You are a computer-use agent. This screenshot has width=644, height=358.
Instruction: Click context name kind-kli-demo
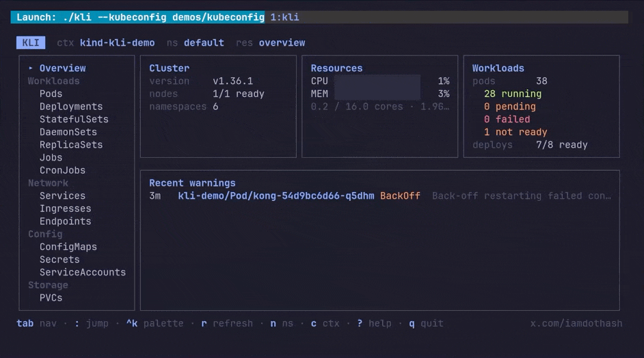click(117, 42)
